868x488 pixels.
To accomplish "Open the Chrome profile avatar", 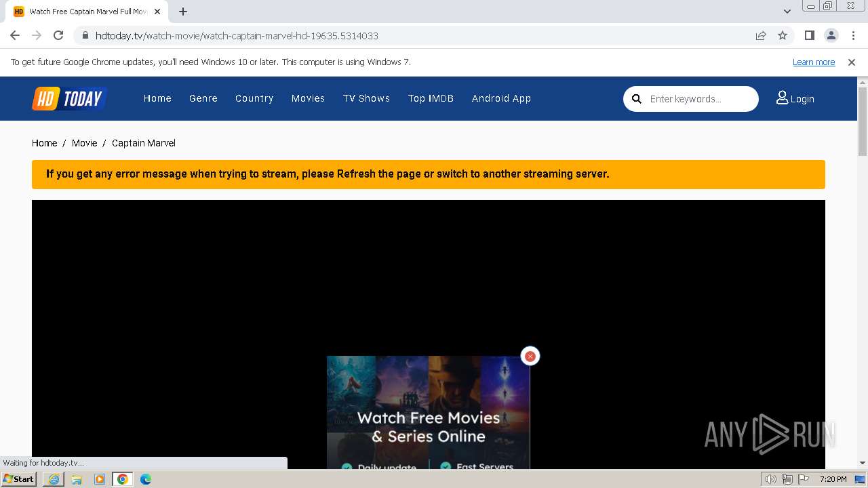I will (x=831, y=35).
